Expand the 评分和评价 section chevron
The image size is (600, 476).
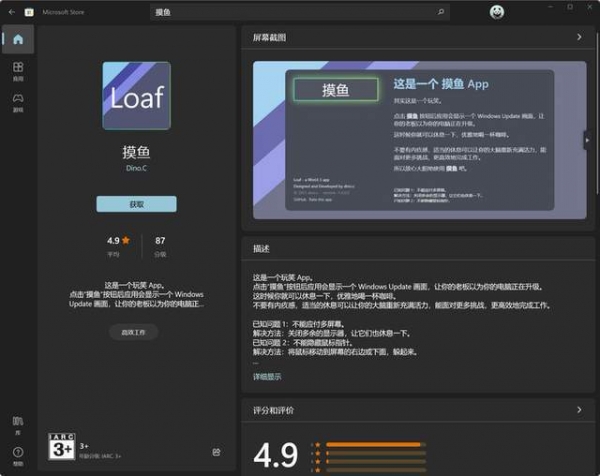pos(579,410)
